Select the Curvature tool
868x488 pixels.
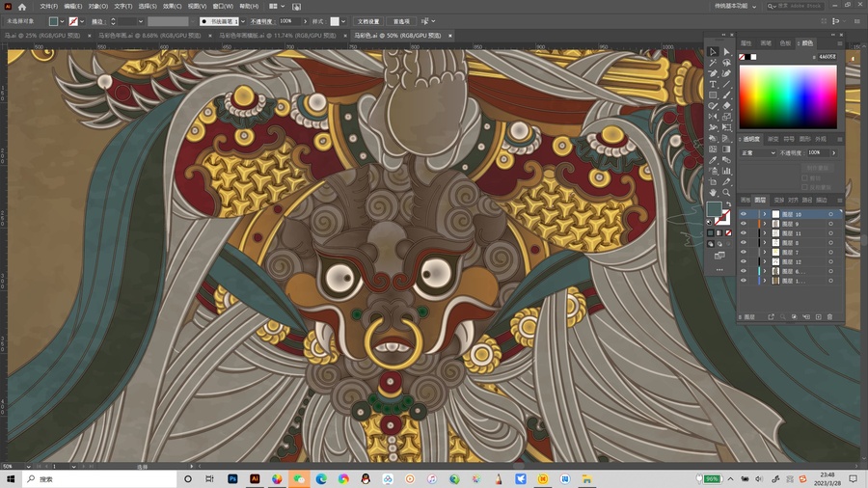tap(726, 73)
